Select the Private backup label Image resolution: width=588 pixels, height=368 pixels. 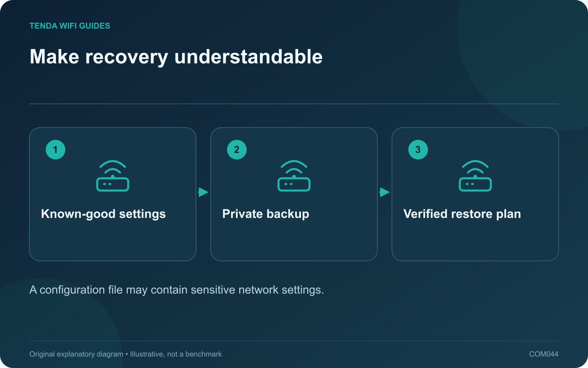(266, 214)
